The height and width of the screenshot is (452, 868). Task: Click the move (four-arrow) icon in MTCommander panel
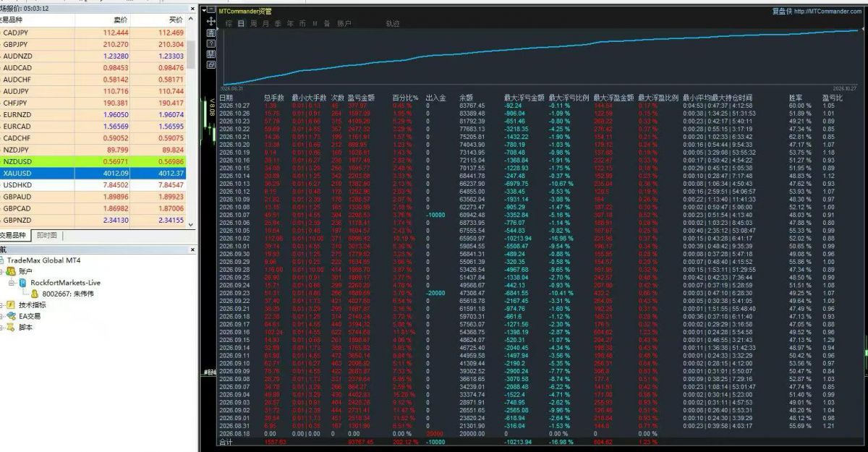(x=210, y=22)
